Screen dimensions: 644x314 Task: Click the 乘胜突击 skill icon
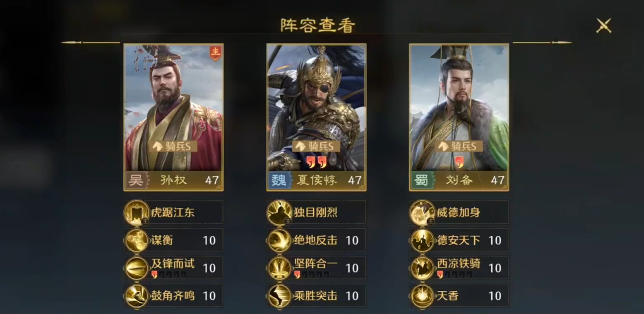click(x=280, y=296)
